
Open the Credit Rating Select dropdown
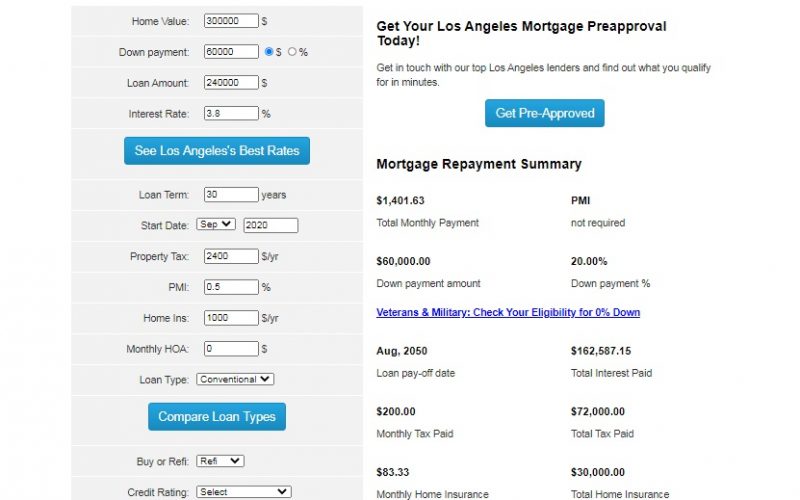(x=244, y=492)
